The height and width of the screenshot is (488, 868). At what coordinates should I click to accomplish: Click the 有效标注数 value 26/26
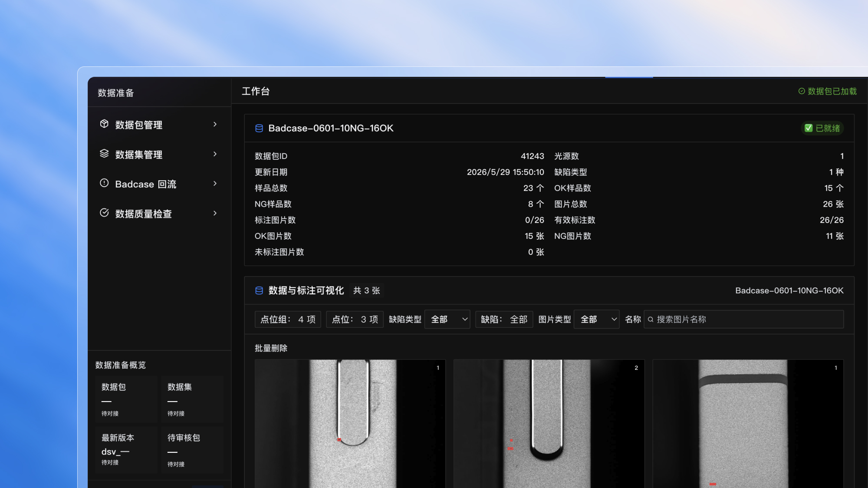[x=832, y=220]
